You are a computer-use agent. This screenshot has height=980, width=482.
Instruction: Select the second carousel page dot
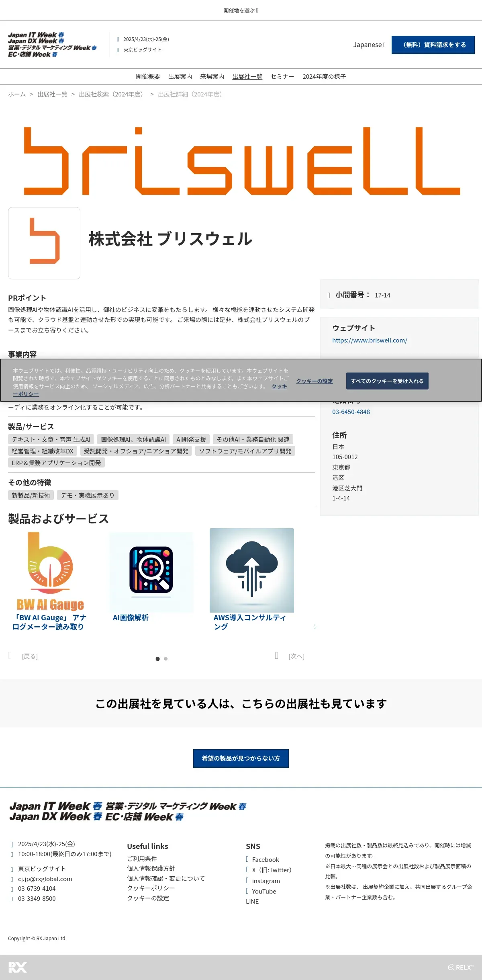[166, 659]
